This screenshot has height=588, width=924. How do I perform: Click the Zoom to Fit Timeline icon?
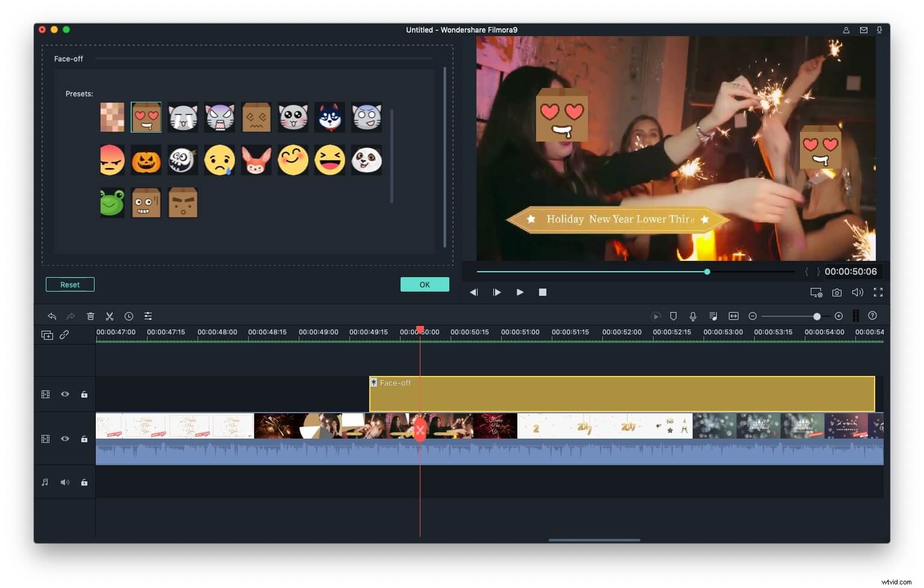coord(734,316)
